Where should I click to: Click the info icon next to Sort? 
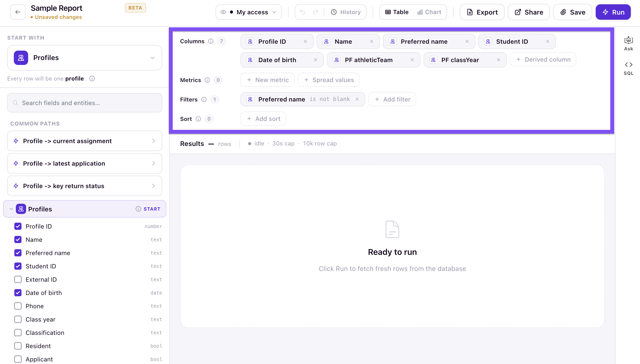(198, 119)
